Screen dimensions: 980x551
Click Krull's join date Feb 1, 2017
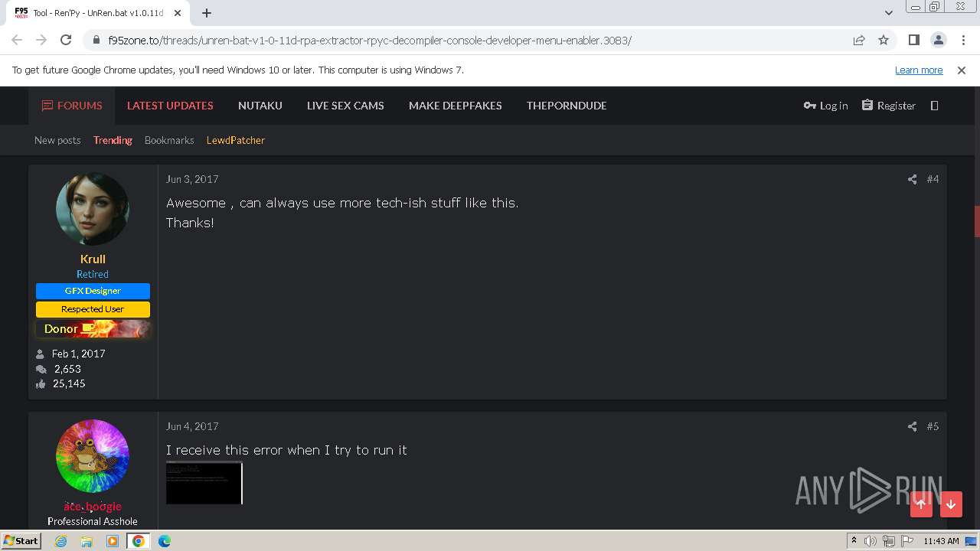78,354
